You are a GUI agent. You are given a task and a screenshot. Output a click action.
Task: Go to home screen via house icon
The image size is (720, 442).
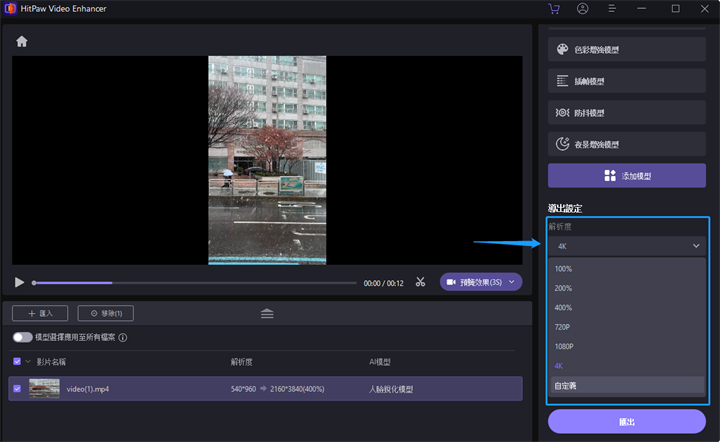point(21,42)
